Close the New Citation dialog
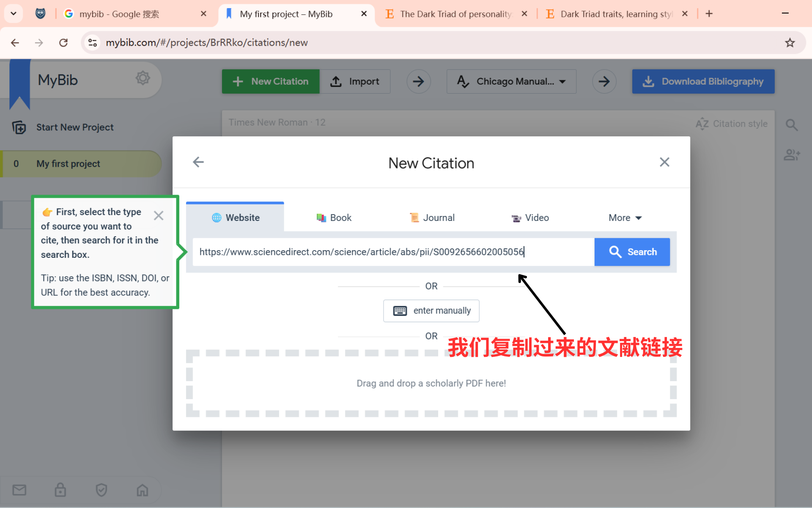 click(x=664, y=162)
